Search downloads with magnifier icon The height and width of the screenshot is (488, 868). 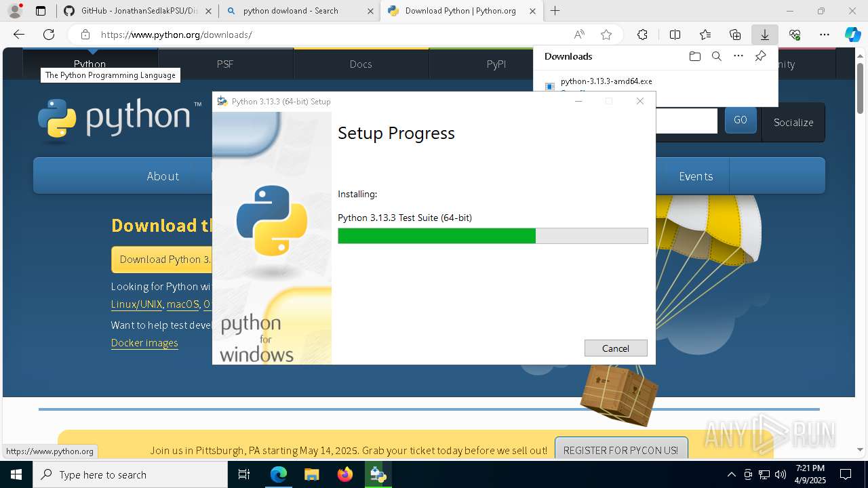(717, 56)
